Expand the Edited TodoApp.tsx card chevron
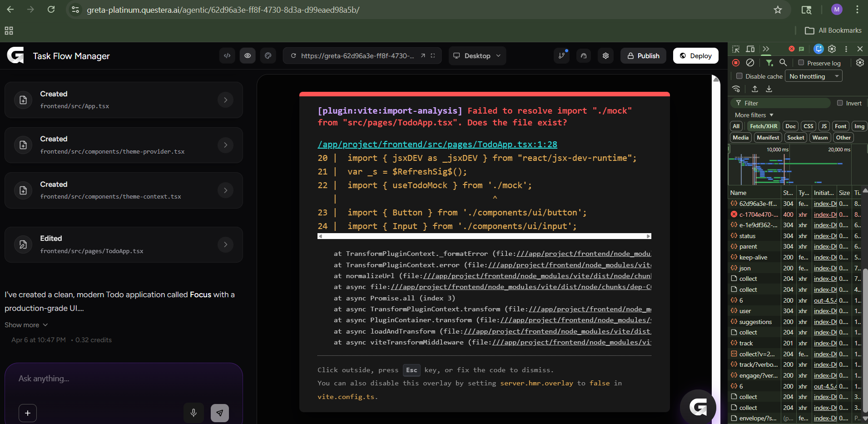Screen dimensions: 868x424 click(225, 244)
